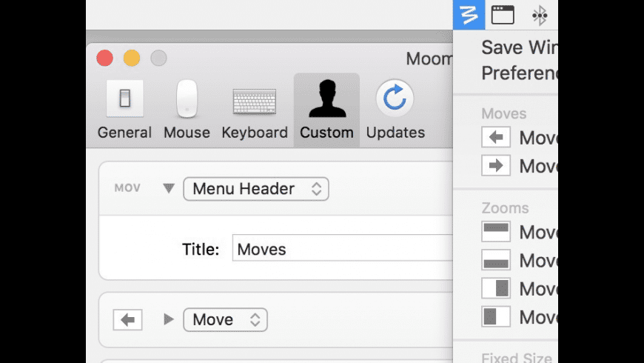The image size is (644, 363).
Task: Click the window icon in menu bar
Action: (x=503, y=15)
